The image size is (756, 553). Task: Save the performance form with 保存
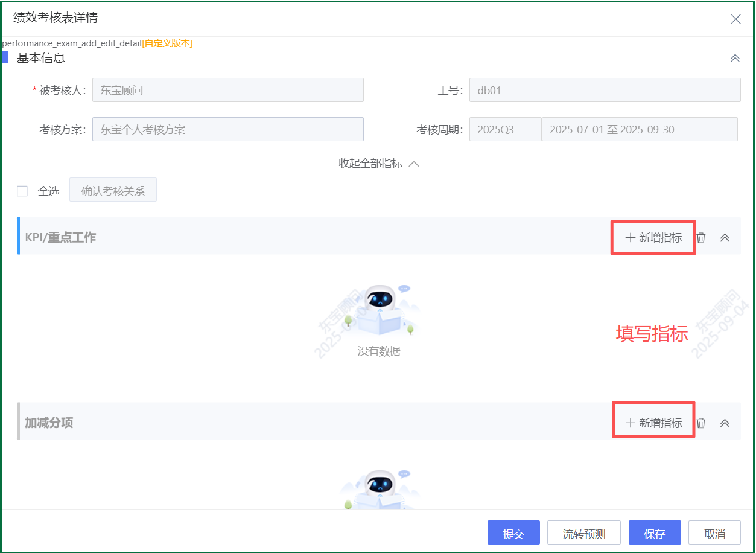click(655, 534)
